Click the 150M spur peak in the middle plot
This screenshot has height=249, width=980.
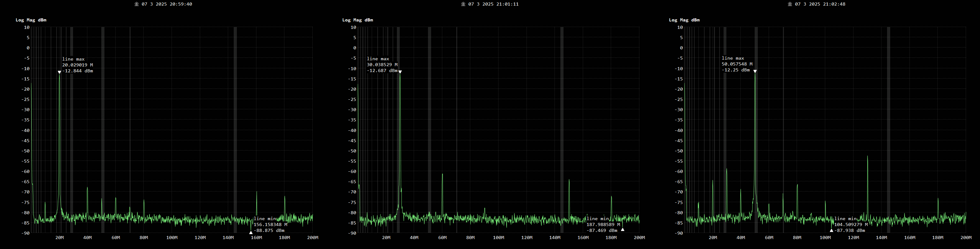(569, 180)
